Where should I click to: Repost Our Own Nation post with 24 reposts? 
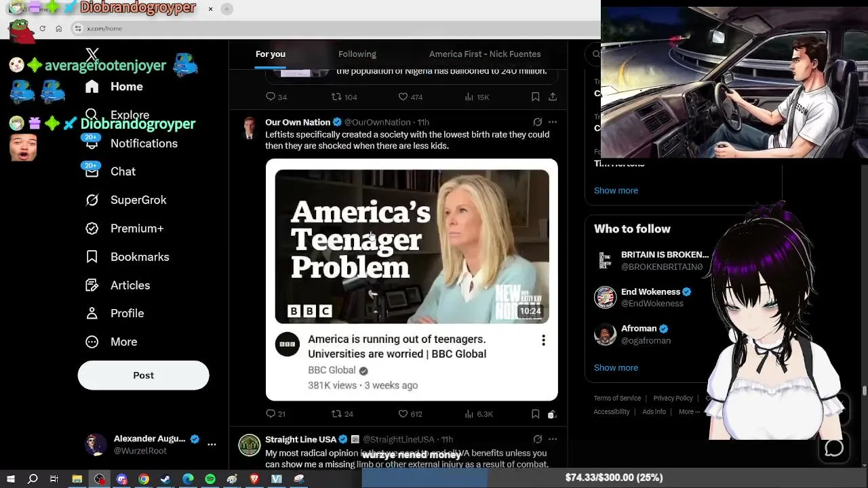342,413
